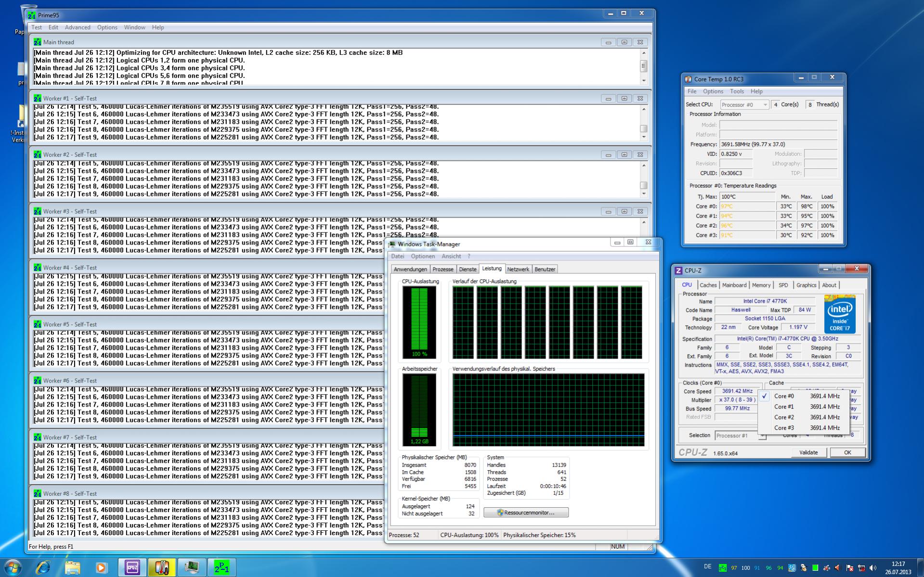Click the Worker #1 log scrollbar thumb
The width and height of the screenshot is (924, 577).
click(x=644, y=128)
